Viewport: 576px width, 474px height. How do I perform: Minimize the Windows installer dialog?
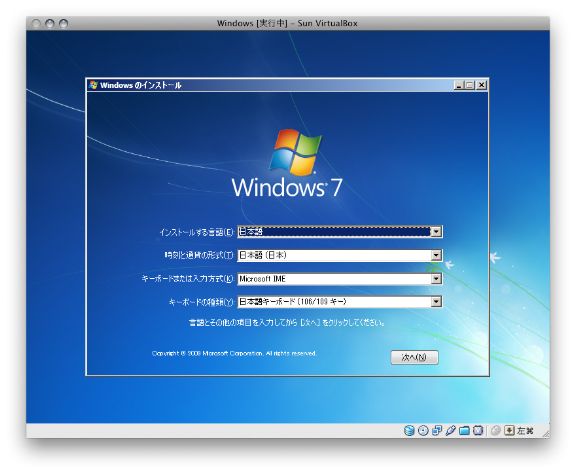[x=458, y=85]
